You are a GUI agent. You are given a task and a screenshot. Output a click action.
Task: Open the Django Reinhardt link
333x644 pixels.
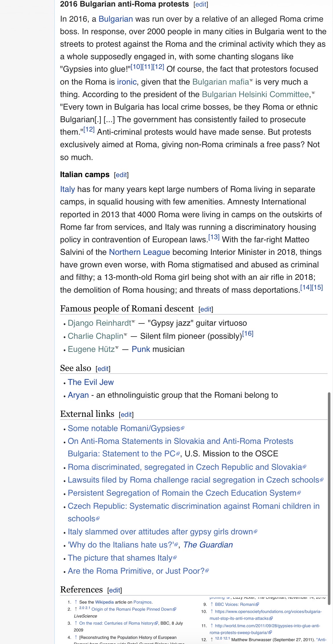click(99, 323)
